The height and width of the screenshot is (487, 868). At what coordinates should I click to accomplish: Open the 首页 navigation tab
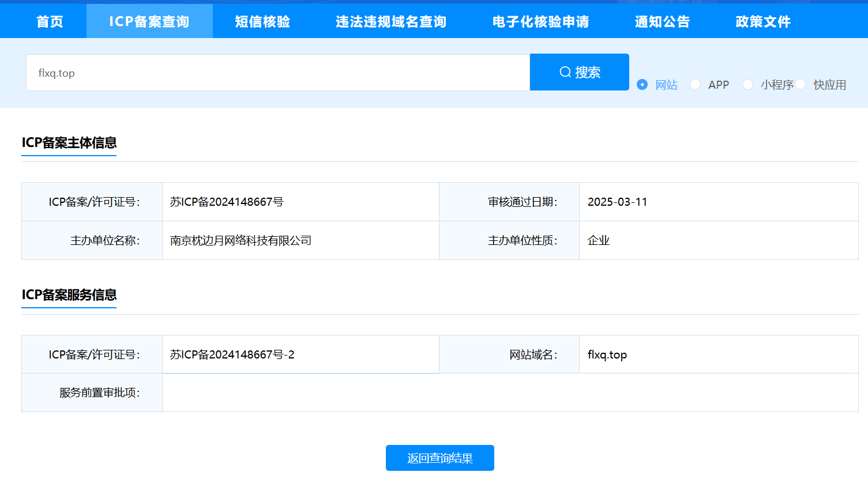(50, 22)
